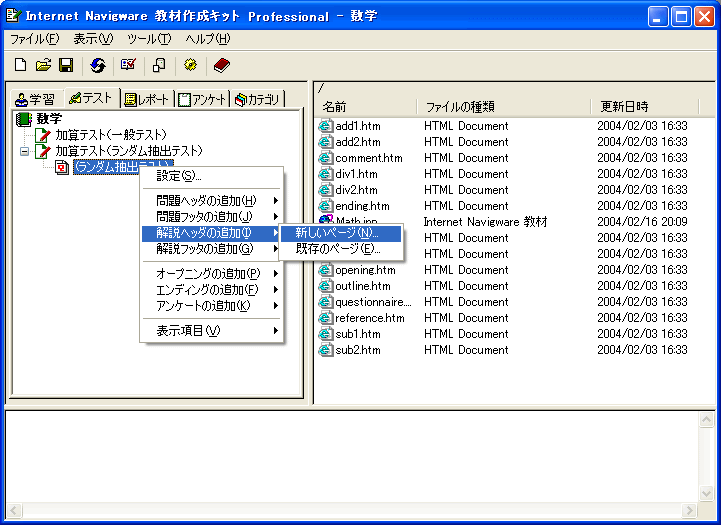Select Internet Navigware 教材 type cell
This screenshot has height=525, width=721.
(485, 222)
